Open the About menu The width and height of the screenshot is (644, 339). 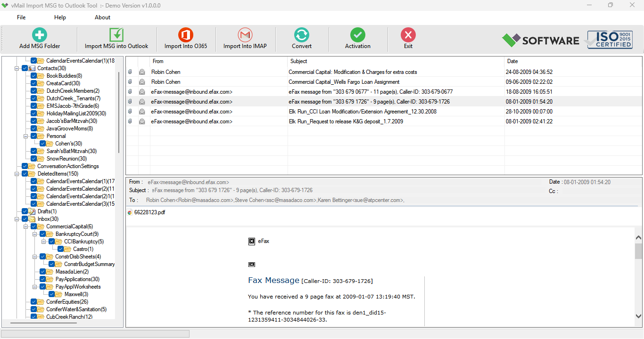coord(102,17)
